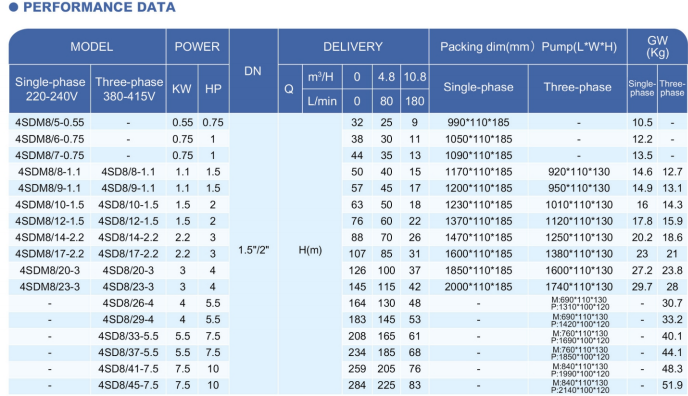Viewport: 688px width, 396px height.
Task: Click three-phase weight 12.7
Action: tap(672, 172)
